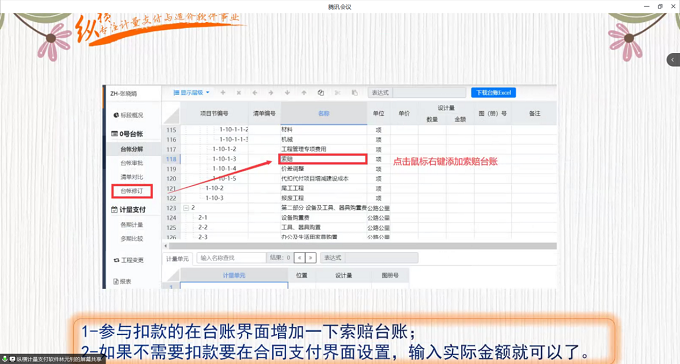
Task: Click the next search result arrow button
Action: point(311,258)
